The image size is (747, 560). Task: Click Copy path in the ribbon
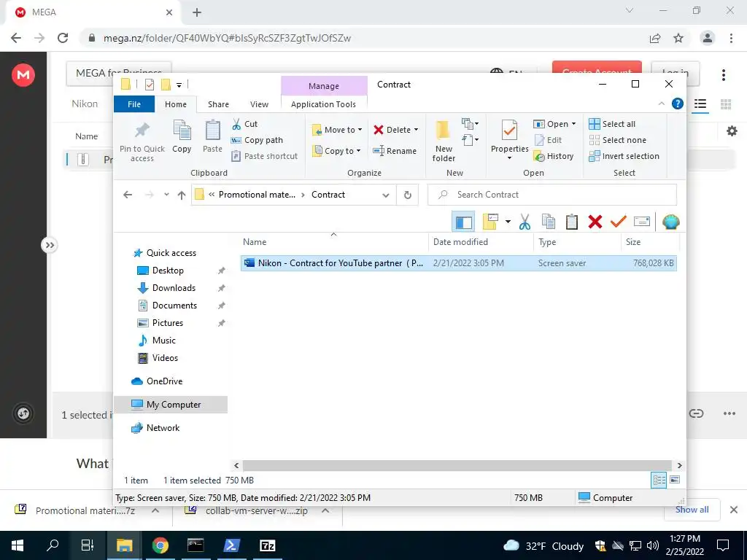pyautogui.click(x=257, y=140)
